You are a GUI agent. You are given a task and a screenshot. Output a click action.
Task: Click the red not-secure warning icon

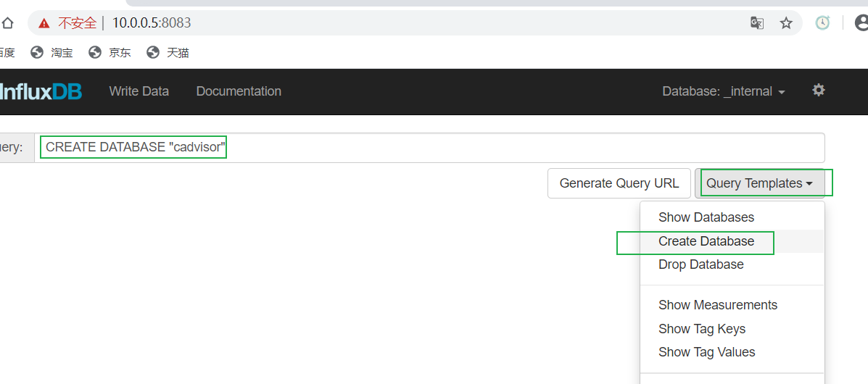point(44,23)
